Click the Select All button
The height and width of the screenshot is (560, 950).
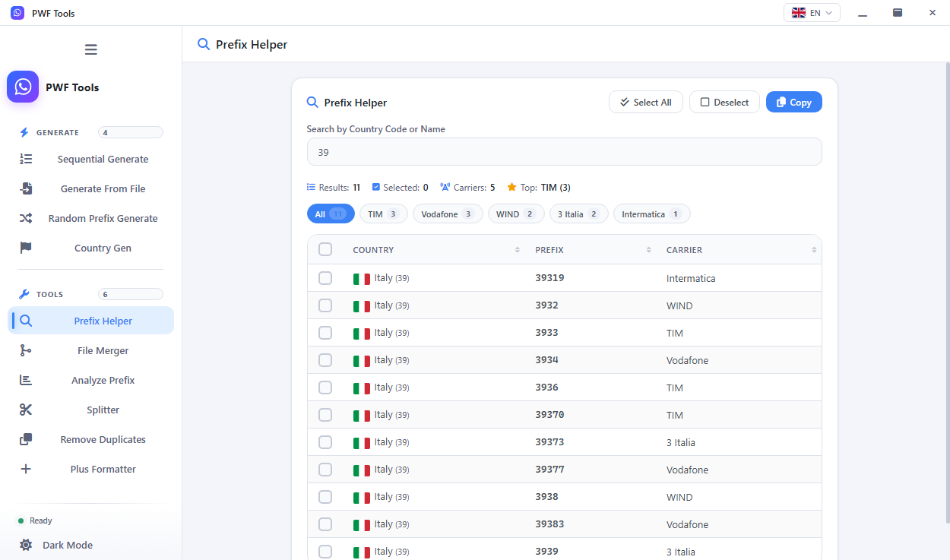[x=646, y=102]
